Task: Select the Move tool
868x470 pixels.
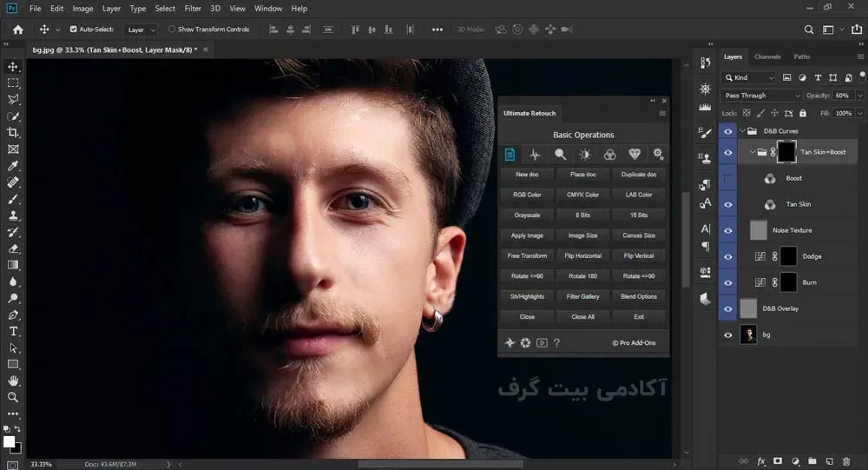Action: [x=13, y=67]
